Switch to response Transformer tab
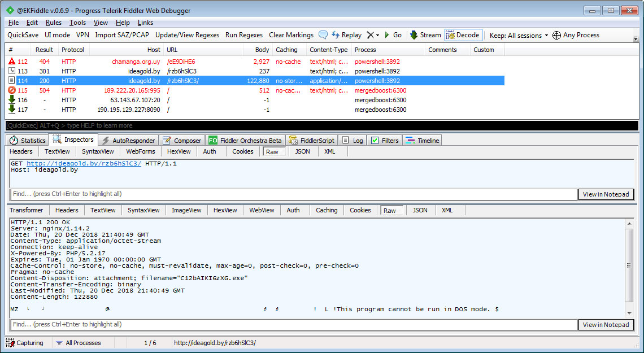The image size is (644, 353). [x=27, y=210]
